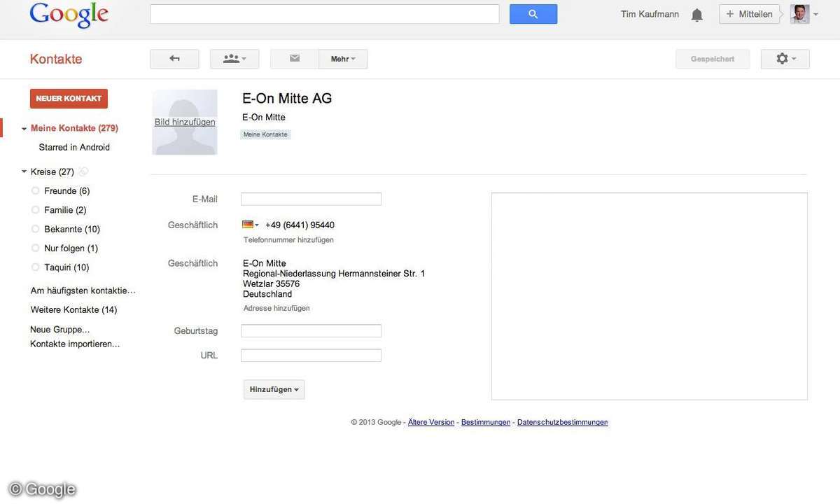Open the groups people icon menu

coord(234,59)
